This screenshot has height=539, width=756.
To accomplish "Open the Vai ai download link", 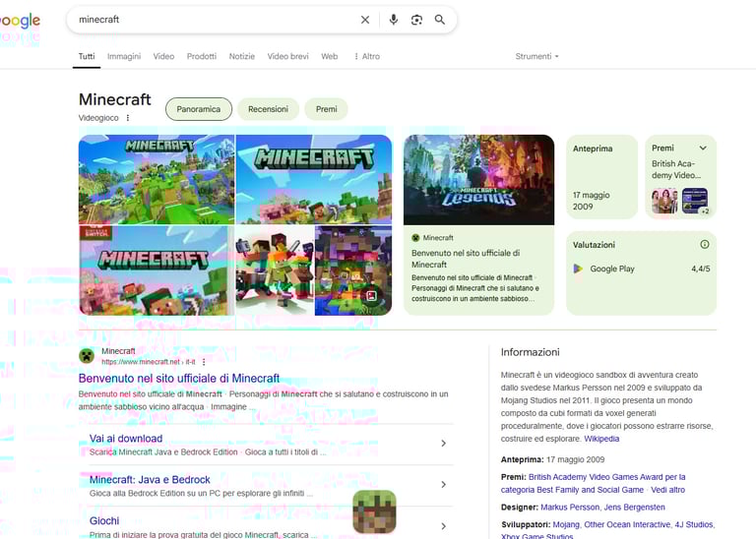I will click(126, 439).
